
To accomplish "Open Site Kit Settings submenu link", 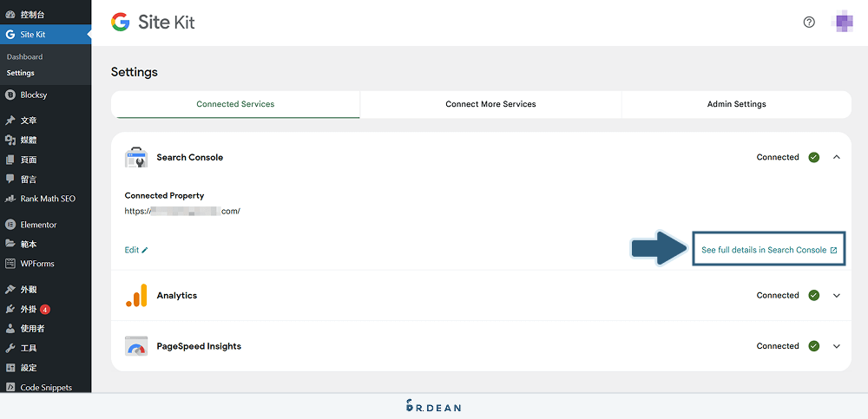I will tap(21, 73).
